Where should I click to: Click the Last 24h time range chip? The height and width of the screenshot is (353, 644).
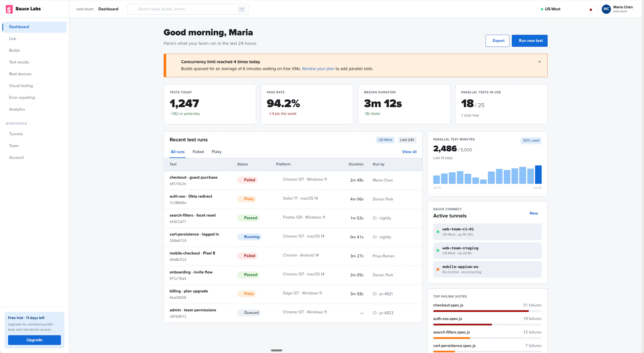click(407, 140)
